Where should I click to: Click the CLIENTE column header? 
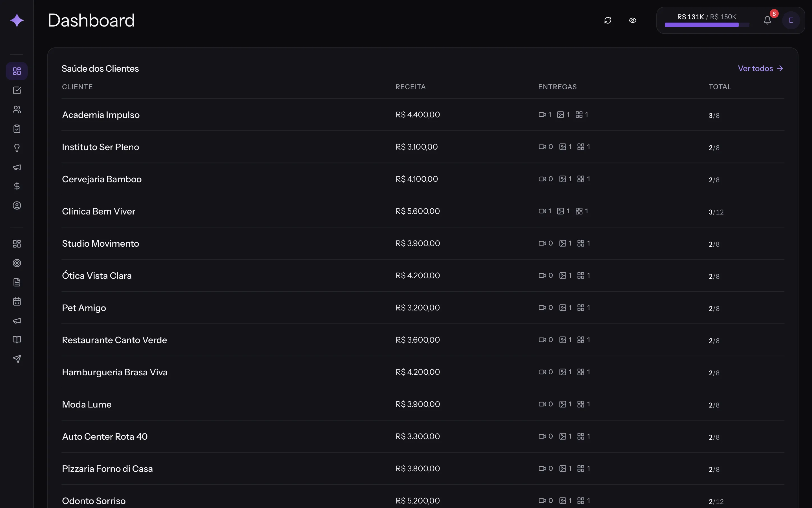pyautogui.click(x=77, y=87)
